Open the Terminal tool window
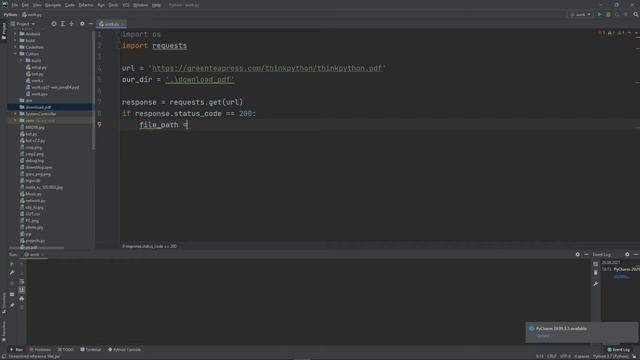Screen dimensions: 640x360 click(91, 350)
